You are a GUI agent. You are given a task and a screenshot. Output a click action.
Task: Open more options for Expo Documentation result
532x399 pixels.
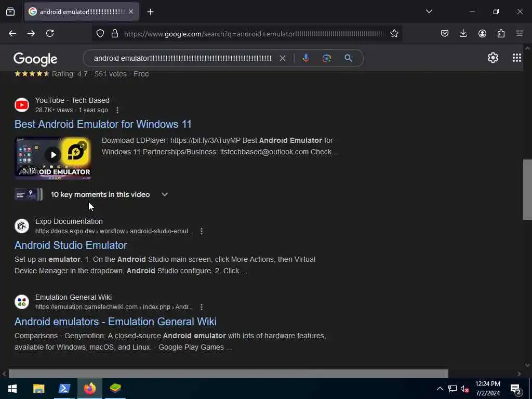[x=202, y=231]
